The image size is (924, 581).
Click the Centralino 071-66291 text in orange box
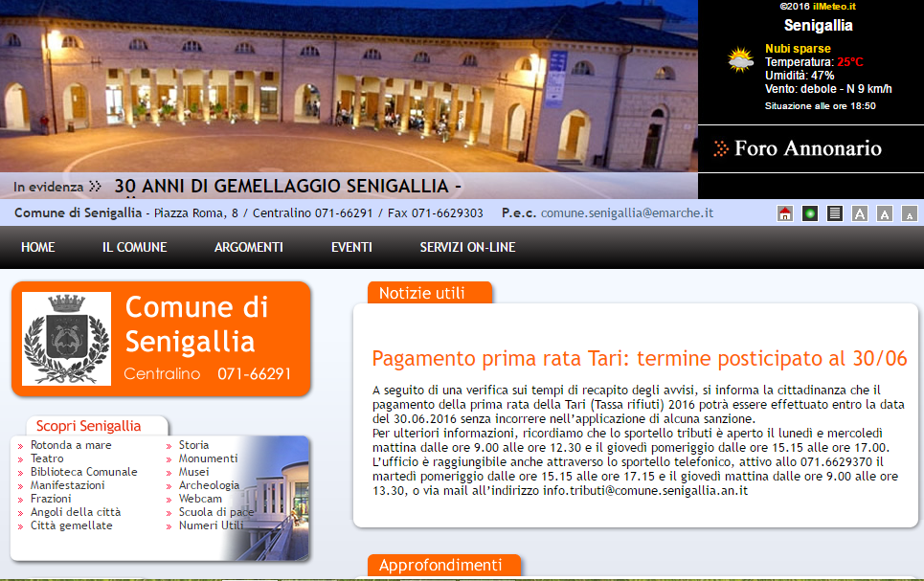pos(208,374)
